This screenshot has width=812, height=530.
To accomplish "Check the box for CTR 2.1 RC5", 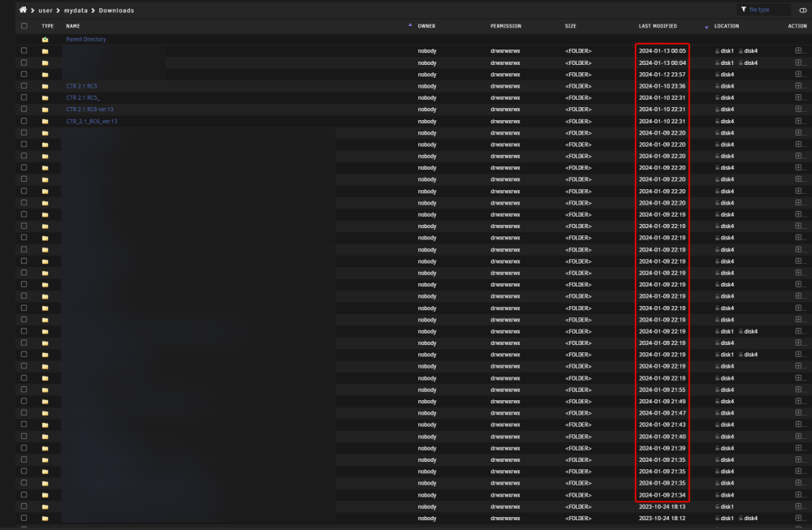I will tap(24, 86).
